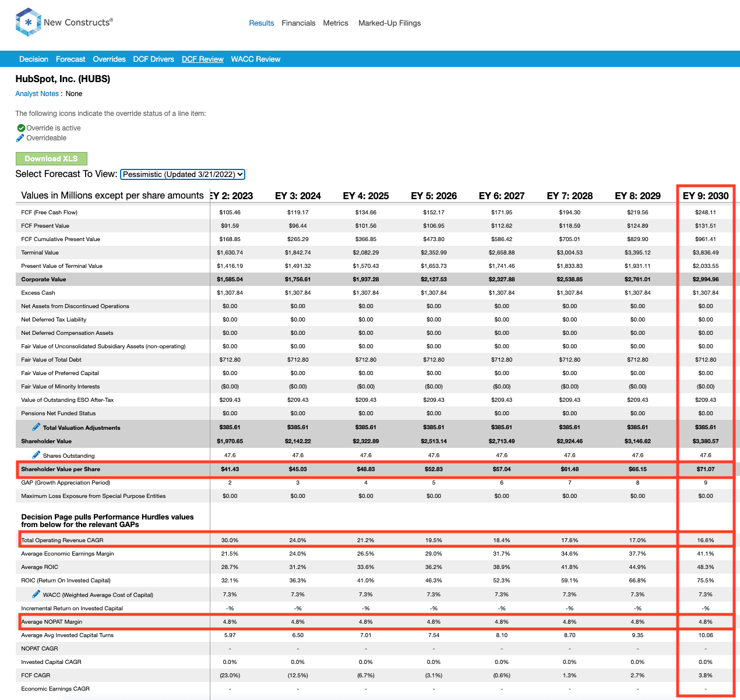Open the Financials top navigation item
This screenshot has width=740, height=700.
(x=298, y=23)
